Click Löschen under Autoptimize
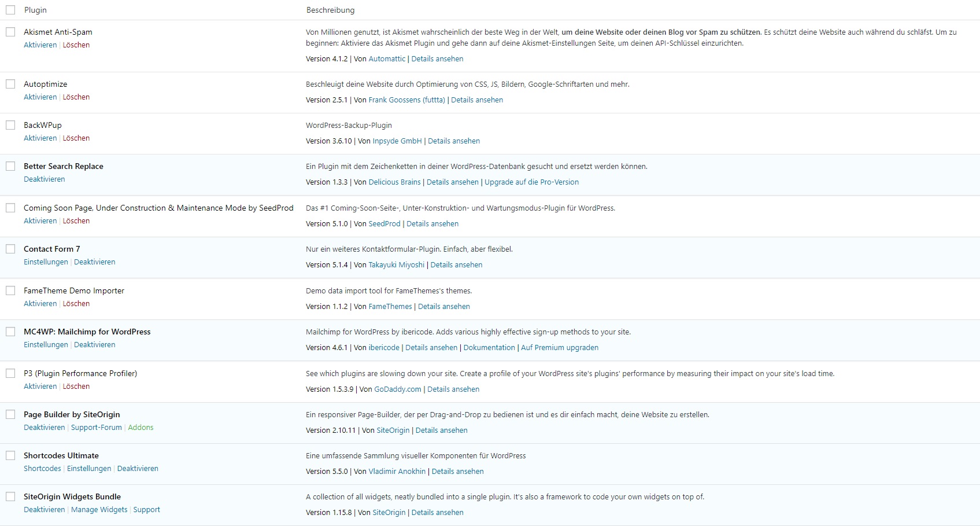 (x=76, y=97)
